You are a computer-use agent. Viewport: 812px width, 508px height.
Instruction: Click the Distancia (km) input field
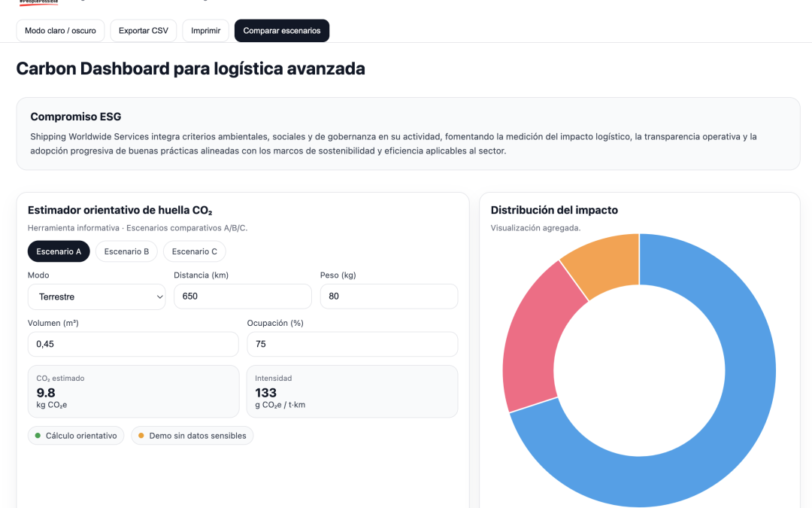242,296
